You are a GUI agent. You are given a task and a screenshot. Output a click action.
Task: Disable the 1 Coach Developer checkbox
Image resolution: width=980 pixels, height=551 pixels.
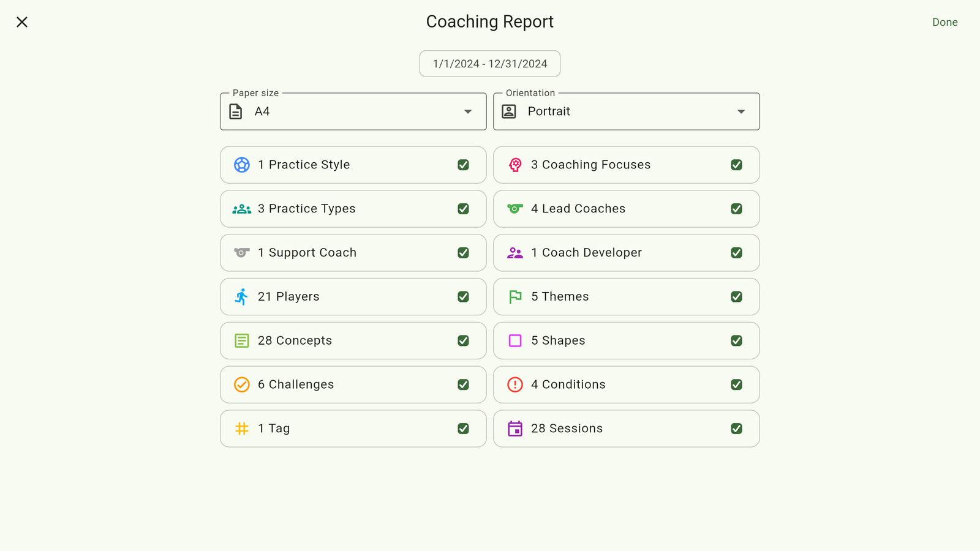[x=737, y=253]
